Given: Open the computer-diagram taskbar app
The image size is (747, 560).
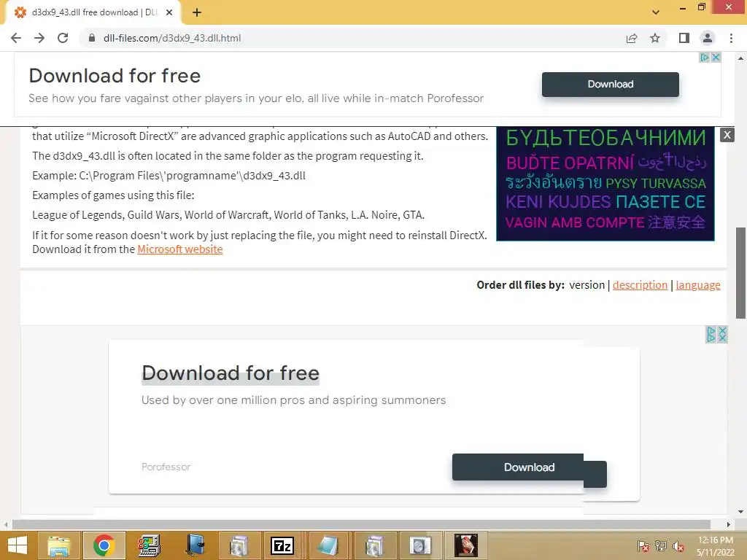Looking at the screenshot, I should point(149,545).
